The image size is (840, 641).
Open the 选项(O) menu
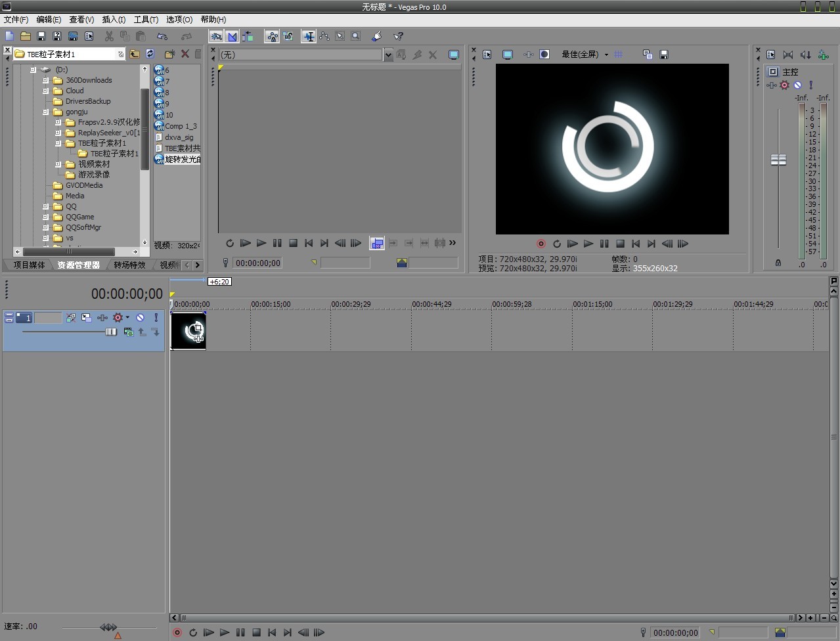[179, 20]
